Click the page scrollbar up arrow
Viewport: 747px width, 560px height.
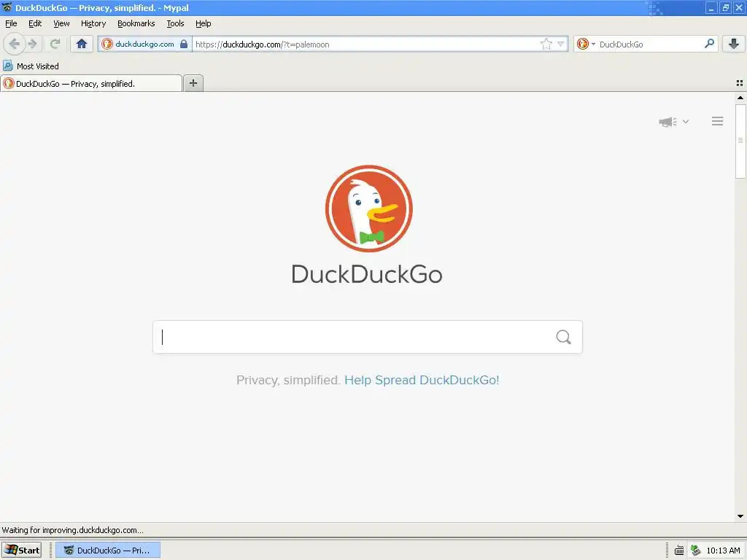point(740,98)
